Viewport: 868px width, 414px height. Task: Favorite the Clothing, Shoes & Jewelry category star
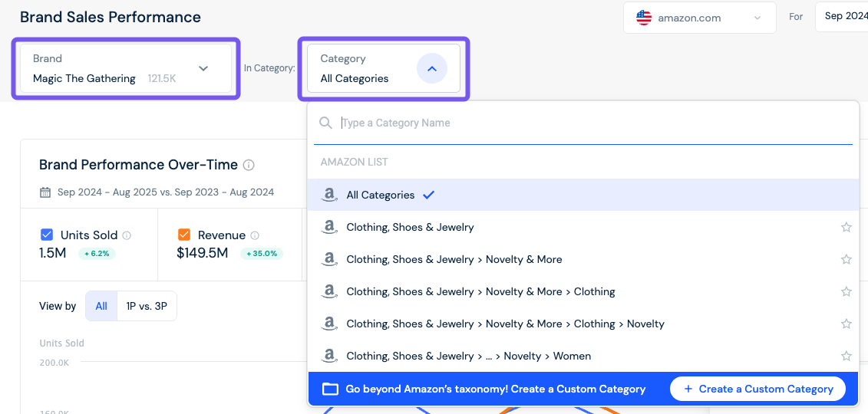click(846, 227)
